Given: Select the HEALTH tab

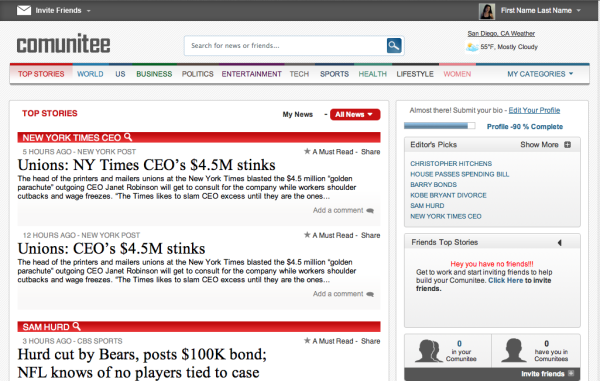Looking at the screenshot, I should coord(373,74).
